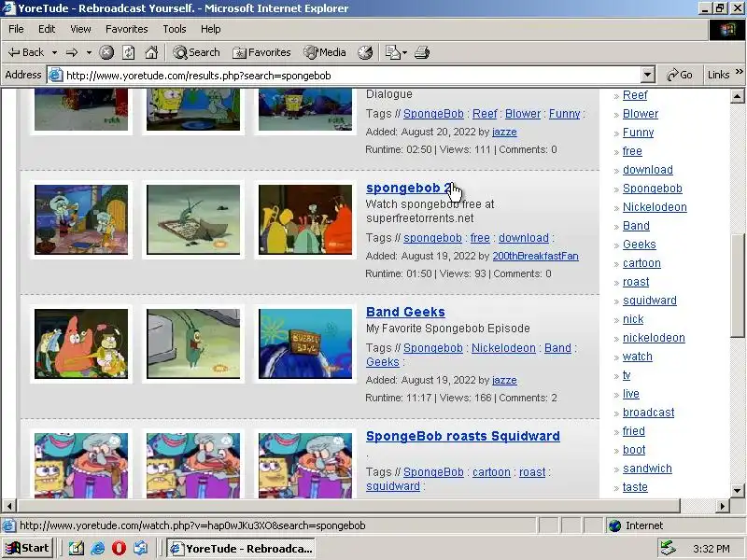Viewport: 747px width, 560px height.
Task: Open the Favorites toolbar button
Action: (261, 52)
